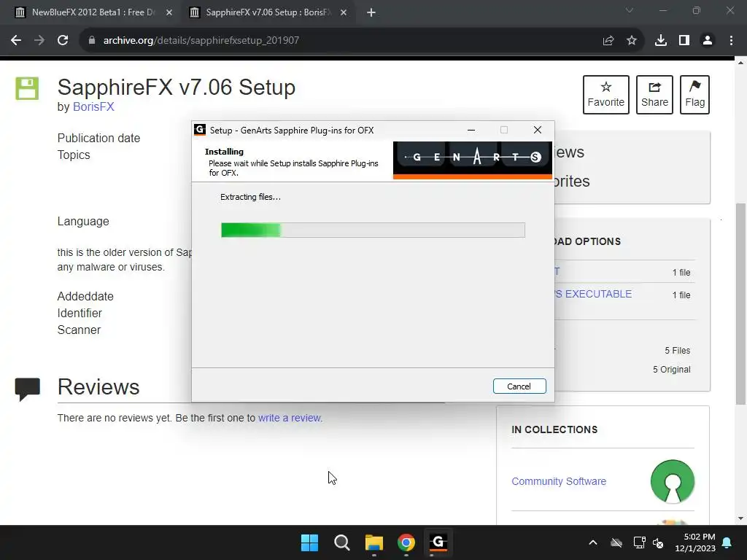Click the green floppy disk software icon
The height and width of the screenshot is (560, 747).
tap(27, 88)
